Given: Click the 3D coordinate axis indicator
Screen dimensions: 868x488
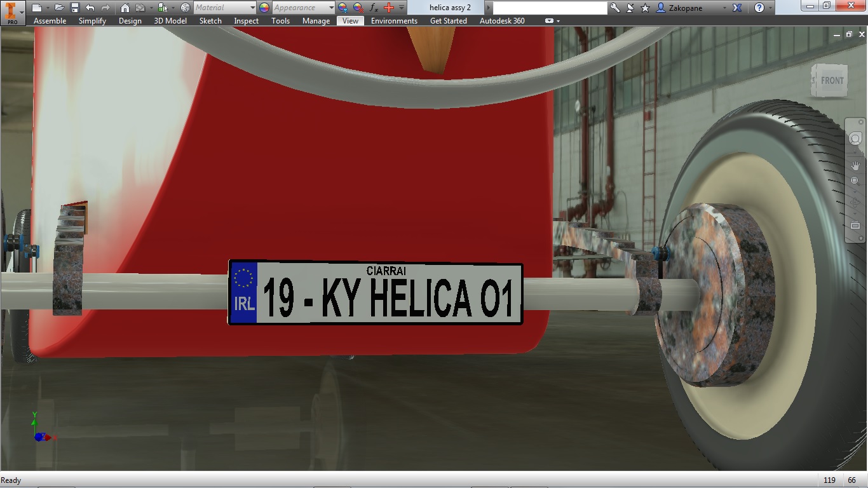Looking at the screenshot, I should 43,427.
